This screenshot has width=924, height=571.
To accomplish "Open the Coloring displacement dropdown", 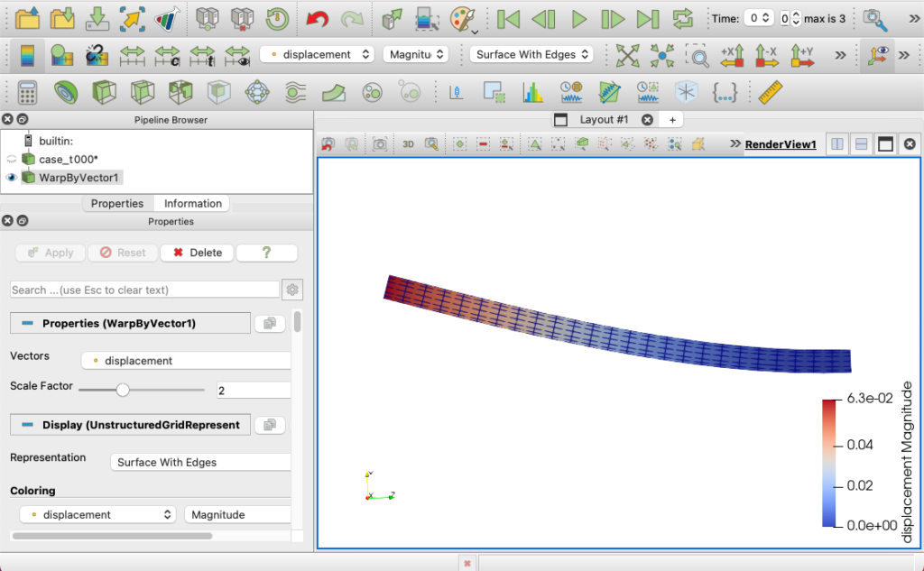I will click(x=98, y=514).
